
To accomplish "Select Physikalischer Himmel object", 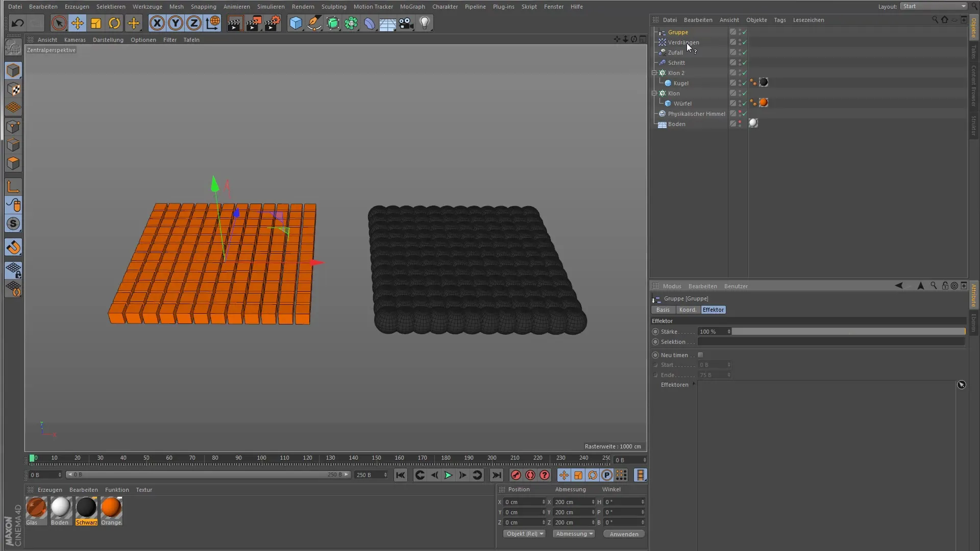I will tap(696, 114).
